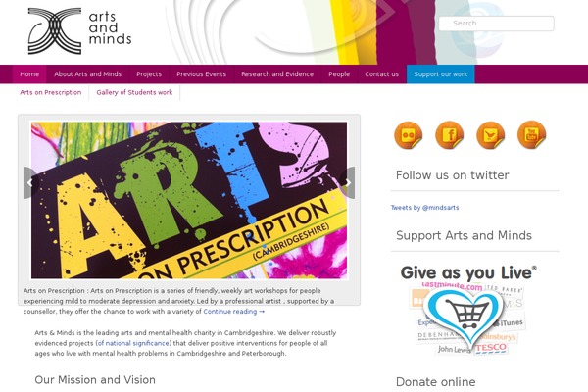The height and width of the screenshot is (392, 588).
Task: Advance slider with right arrow
Action: click(x=348, y=182)
